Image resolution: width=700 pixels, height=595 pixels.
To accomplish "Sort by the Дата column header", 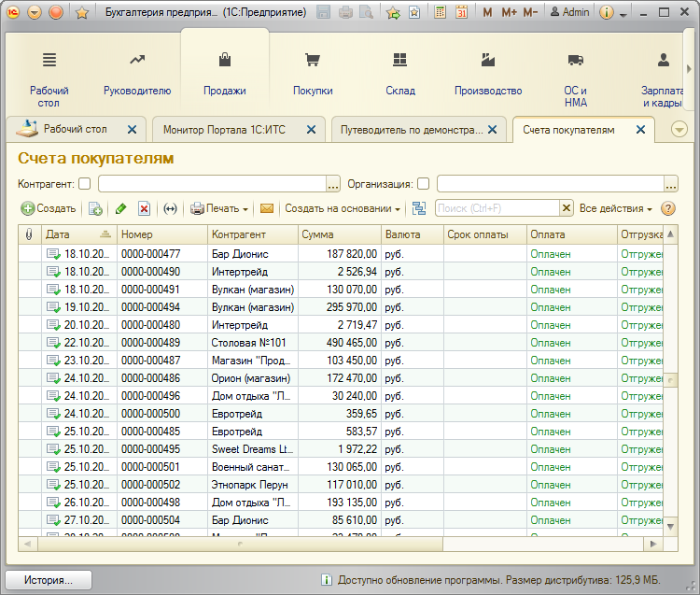I will pos(79,234).
